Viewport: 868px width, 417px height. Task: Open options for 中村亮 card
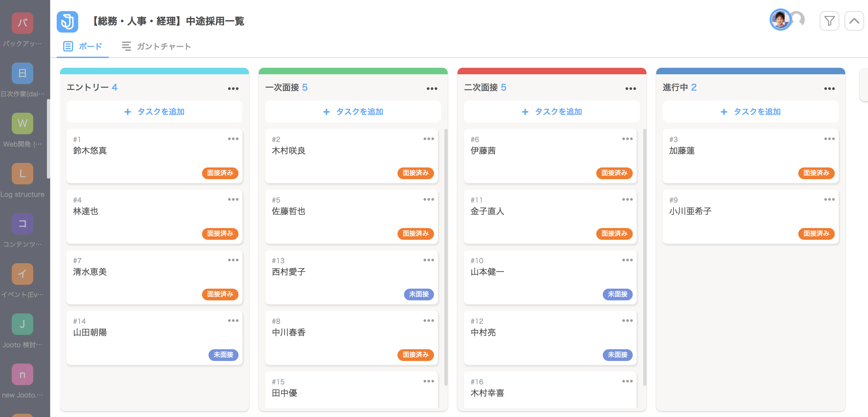click(x=628, y=321)
